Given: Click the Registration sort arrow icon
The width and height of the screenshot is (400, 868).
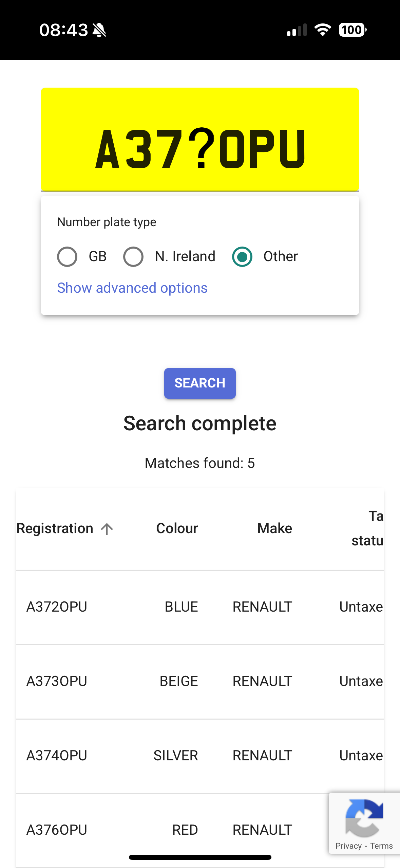Looking at the screenshot, I should (x=107, y=529).
